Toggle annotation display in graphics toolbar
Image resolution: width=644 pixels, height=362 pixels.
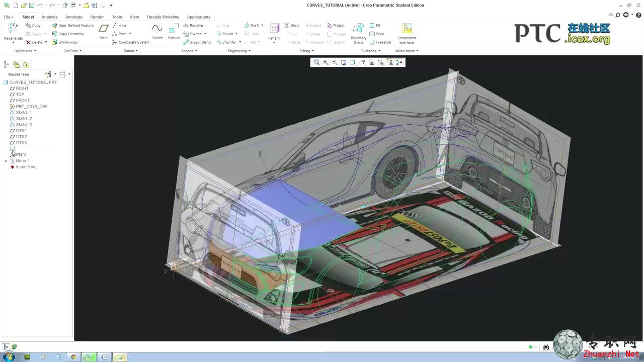(x=390, y=62)
